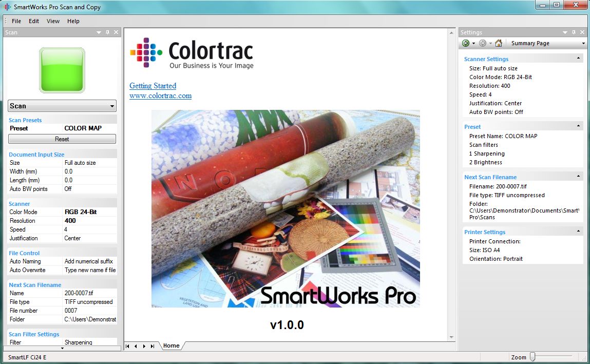Click the Resolution value 400
The width and height of the screenshot is (590, 364).
pos(70,221)
